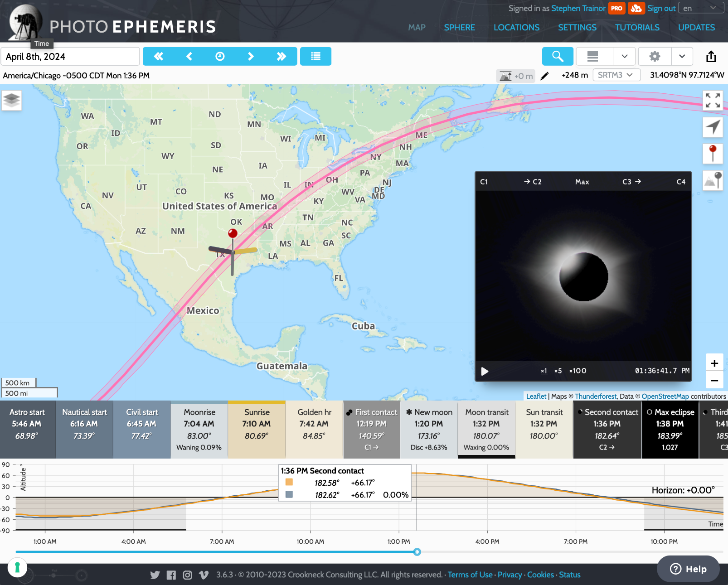
Task: Open the SETTINGS page
Action: (x=577, y=28)
